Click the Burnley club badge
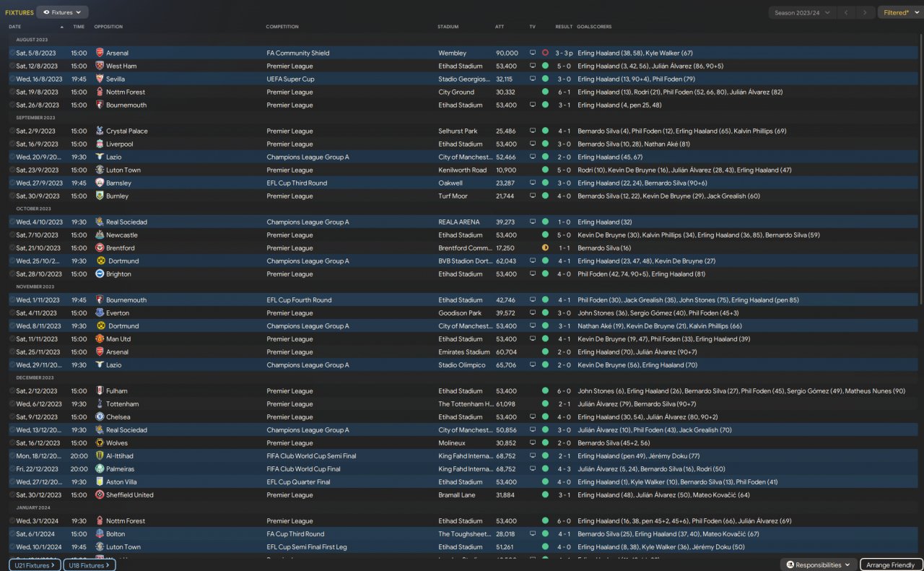This screenshot has height=571, width=924. (x=100, y=196)
